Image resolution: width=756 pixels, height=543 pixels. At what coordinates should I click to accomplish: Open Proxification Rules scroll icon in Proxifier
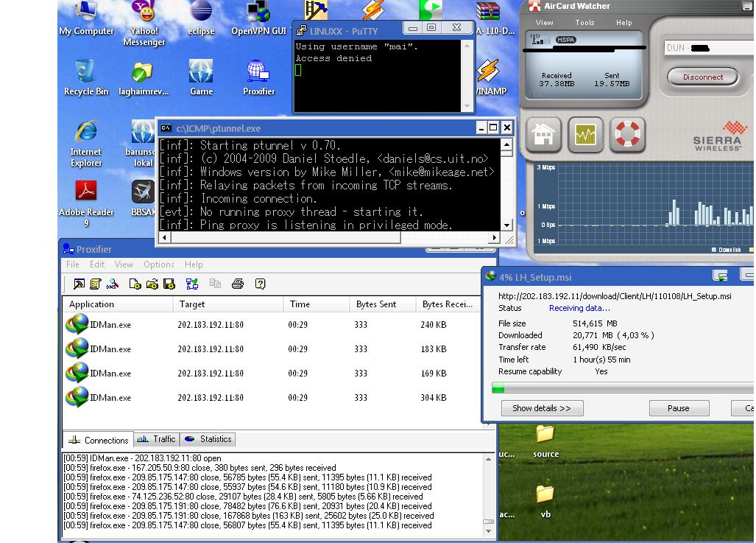tap(96, 284)
